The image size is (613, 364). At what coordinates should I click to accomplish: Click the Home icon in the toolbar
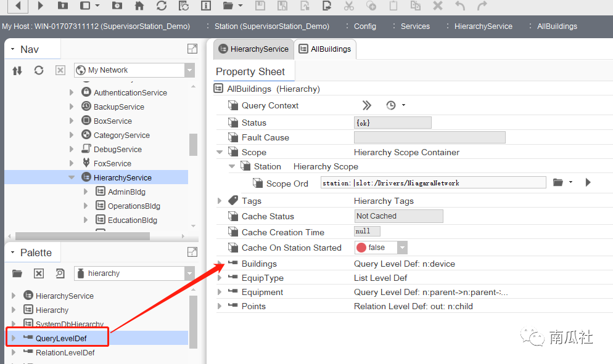coord(139,6)
